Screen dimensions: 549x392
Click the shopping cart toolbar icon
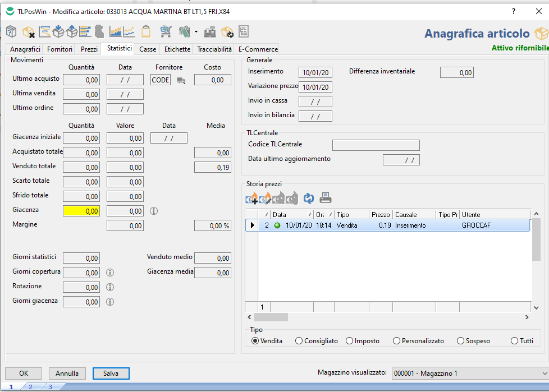tap(166, 31)
